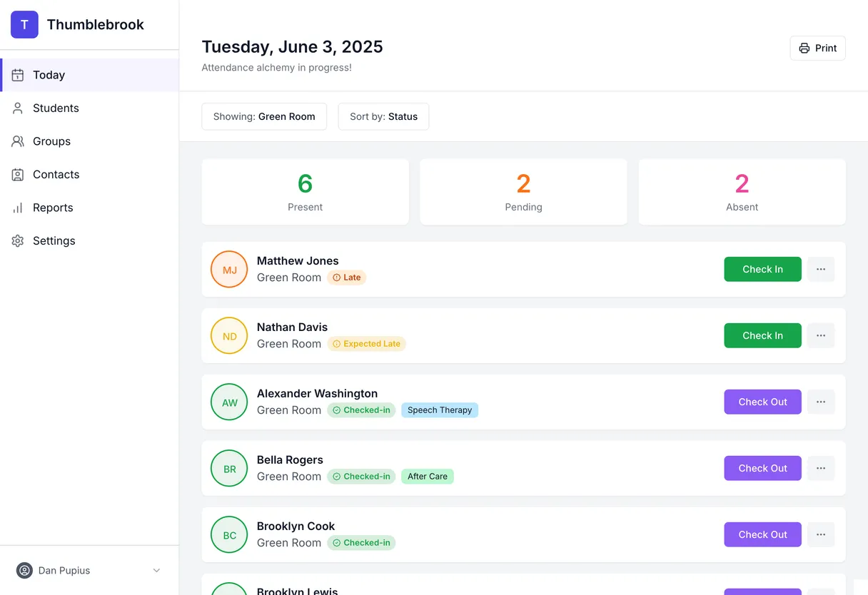Click the name Brooklyn Cook

tap(296, 527)
